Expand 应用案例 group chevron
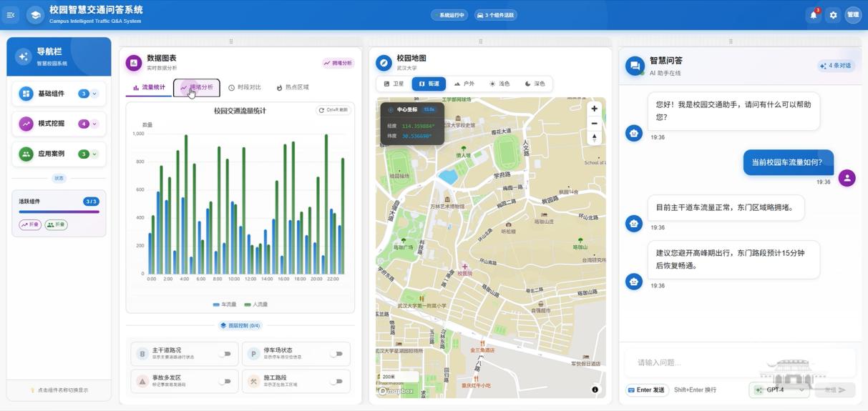Viewport: 868px width, 411px height. (x=94, y=154)
